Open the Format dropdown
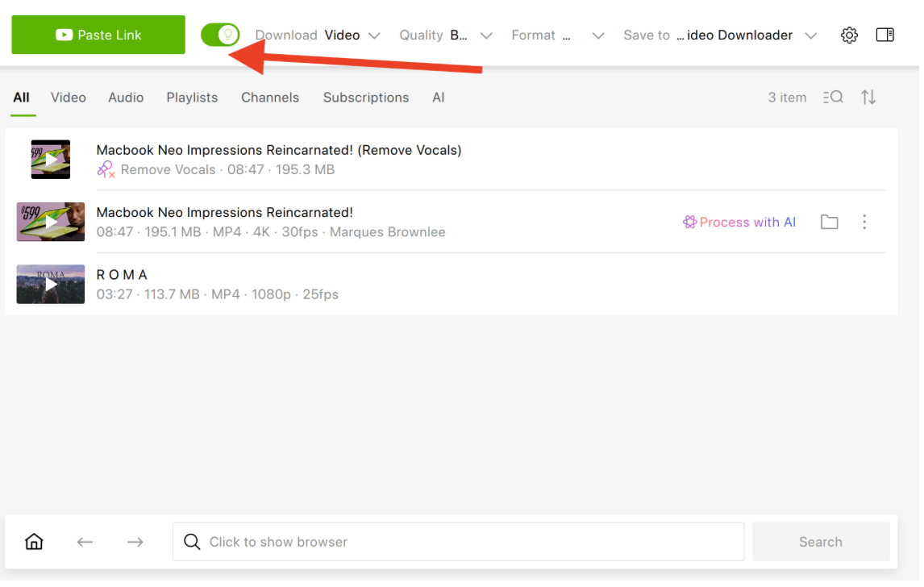Viewport: 924px width, 587px height. click(x=558, y=35)
